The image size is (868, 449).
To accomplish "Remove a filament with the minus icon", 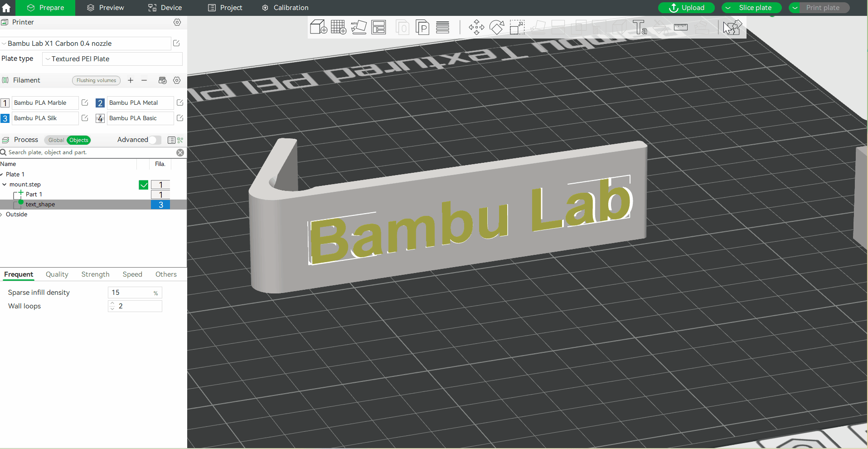I will pyautogui.click(x=144, y=80).
